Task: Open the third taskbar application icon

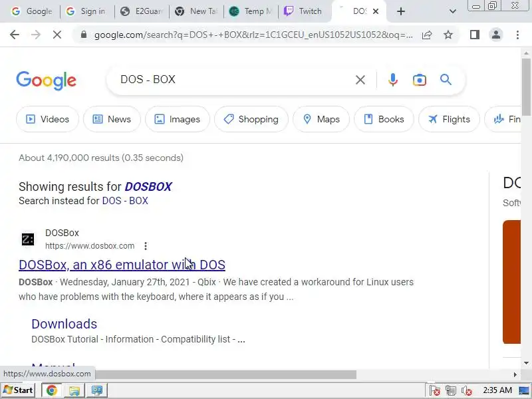Action: [97, 390]
